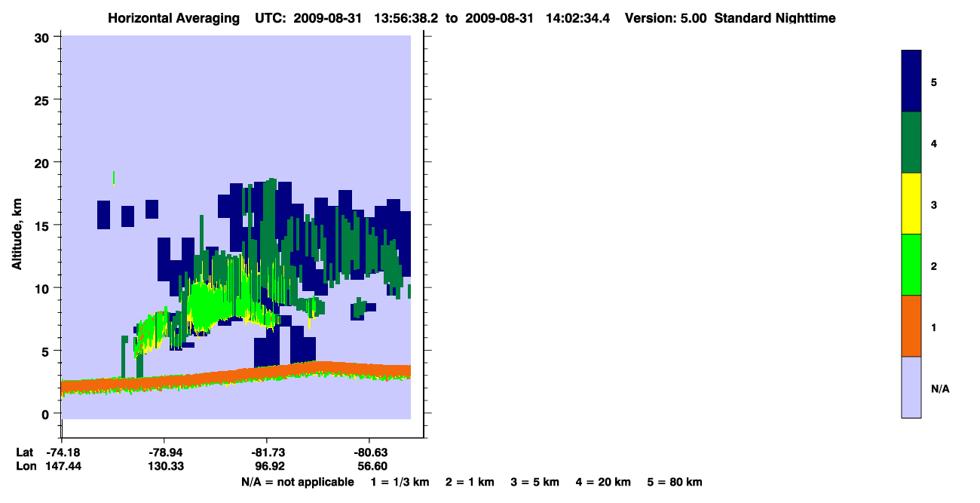This screenshot has height=503, width=980.
Task: Click the 'N/A = not applicable' legend text
Action: [297, 482]
